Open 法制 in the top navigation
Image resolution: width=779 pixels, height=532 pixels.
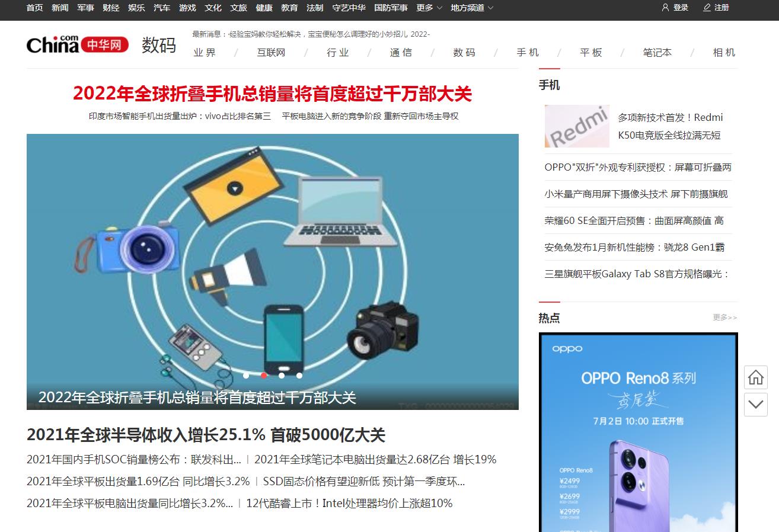tap(315, 8)
